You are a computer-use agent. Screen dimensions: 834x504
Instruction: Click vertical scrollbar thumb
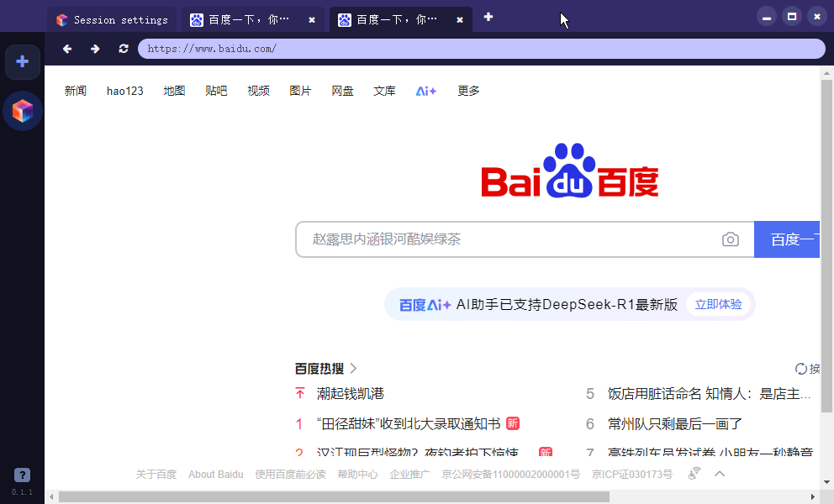826,246
